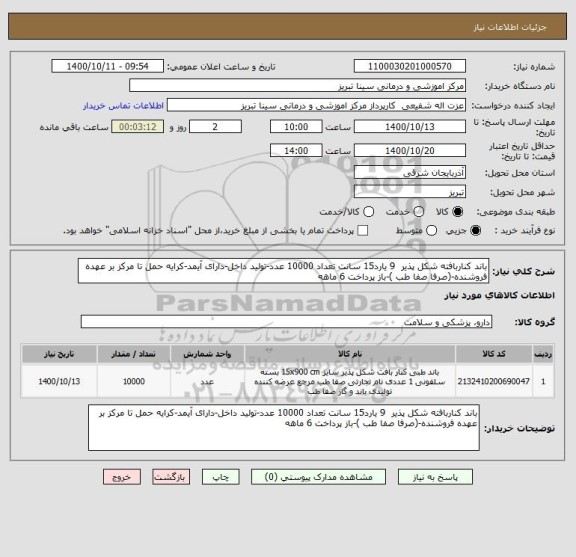Click the ردیف column header
The width and height of the screenshot is (576, 557).
tap(543, 354)
